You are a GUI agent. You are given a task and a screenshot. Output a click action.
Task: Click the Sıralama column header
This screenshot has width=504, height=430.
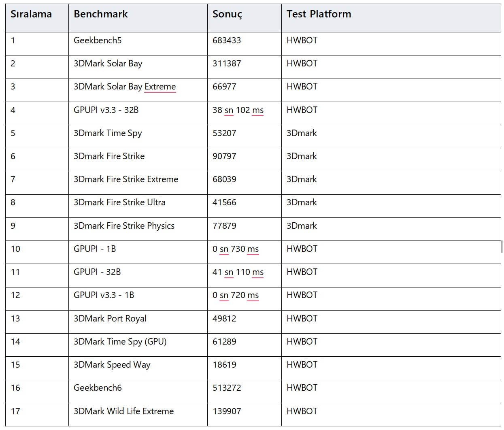tap(31, 14)
